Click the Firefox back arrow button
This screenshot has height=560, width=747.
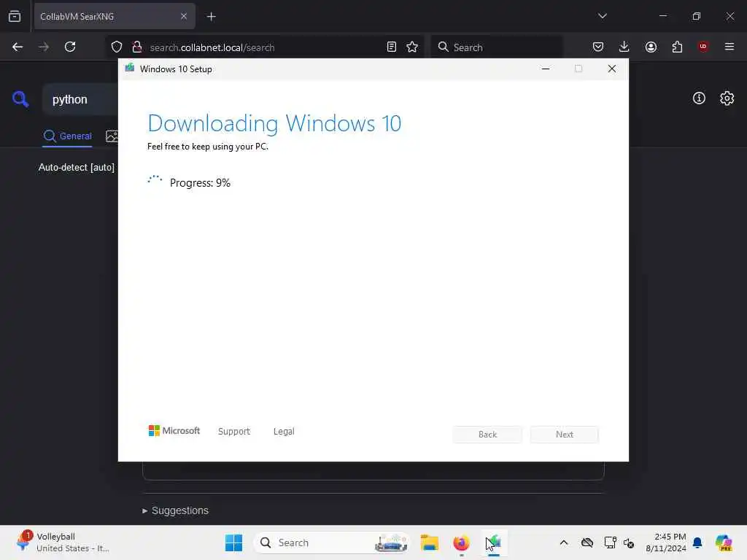pos(18,47)
